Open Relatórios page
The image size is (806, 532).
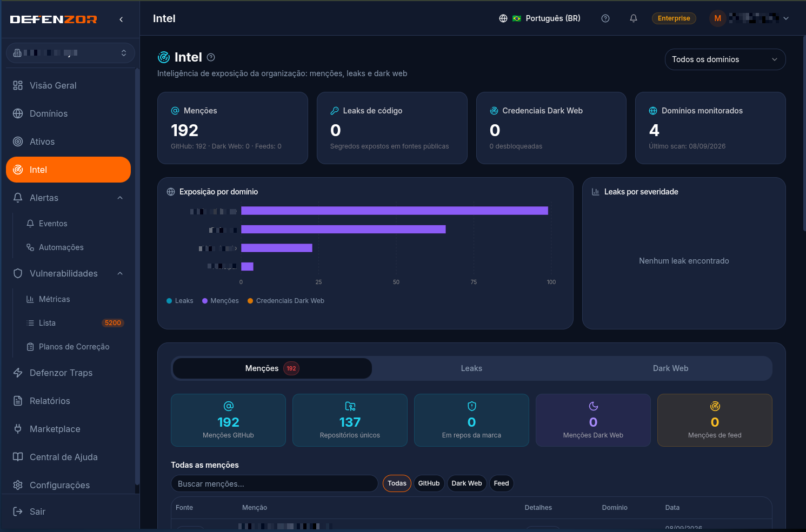pos(68,401)
